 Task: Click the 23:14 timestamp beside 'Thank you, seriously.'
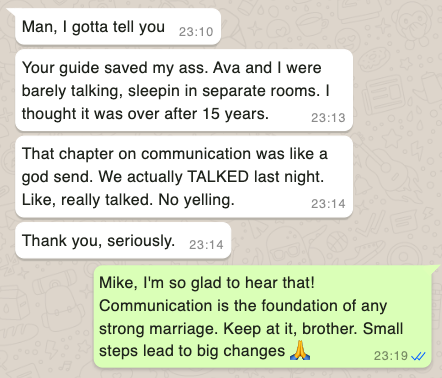pos(206,245)
